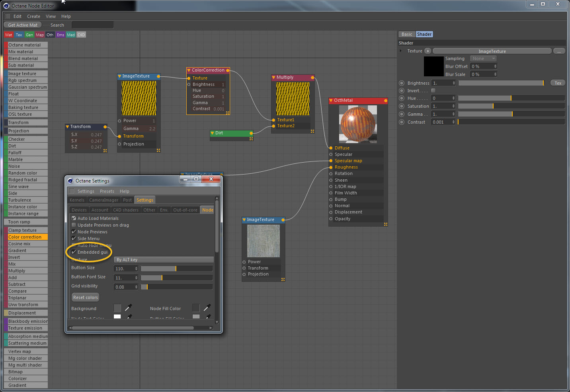This screenshot has width=570, height=392.
Task: Collapse the ImageTexture node connected to ColorCorrection
Action: (119, 76)
